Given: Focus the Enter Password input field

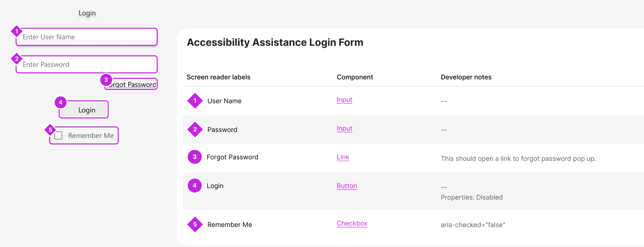Looking at the screenshot, I should tap(87, 64).
